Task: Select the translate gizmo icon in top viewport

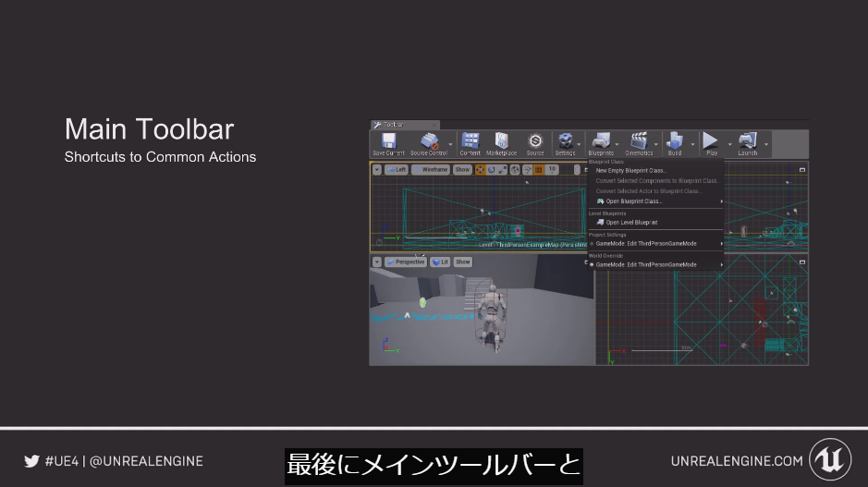Action: [480, 170]
